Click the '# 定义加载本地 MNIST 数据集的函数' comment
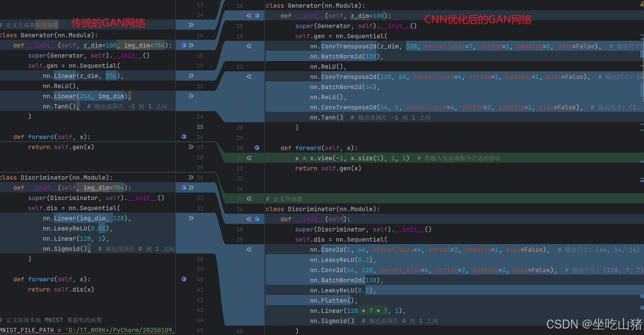The image size is (644, 335). click(x=51, y=320)
